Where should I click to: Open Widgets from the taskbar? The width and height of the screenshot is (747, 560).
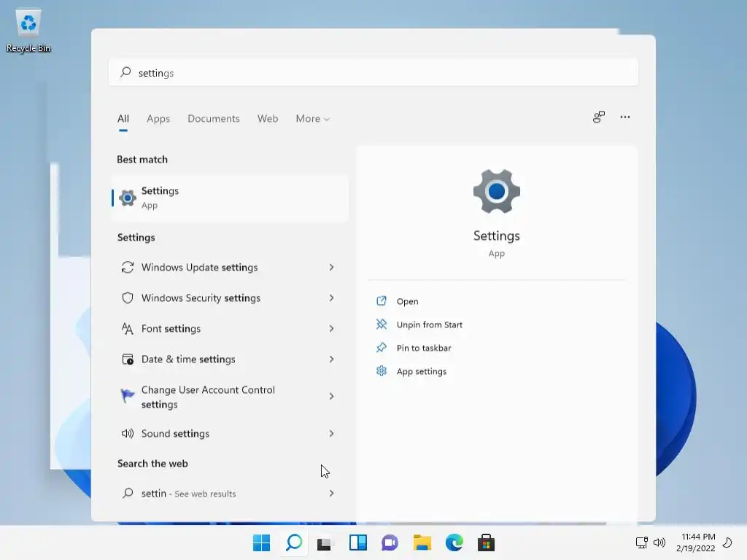point(357,542)
